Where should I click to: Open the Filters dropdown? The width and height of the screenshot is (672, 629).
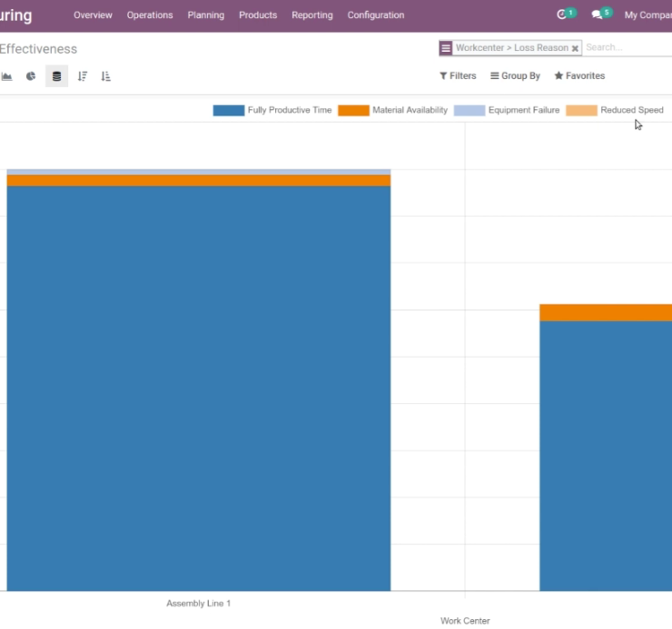pos(458,76)
